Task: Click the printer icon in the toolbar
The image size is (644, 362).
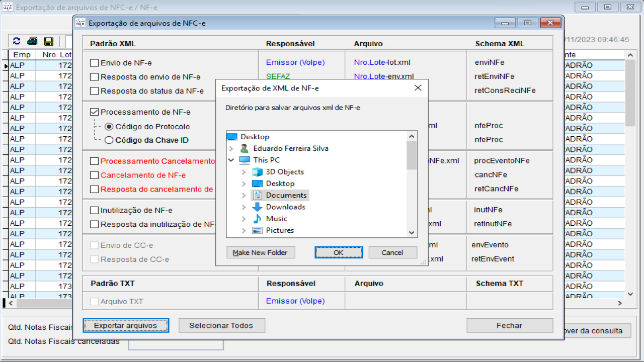Action: 32,41
